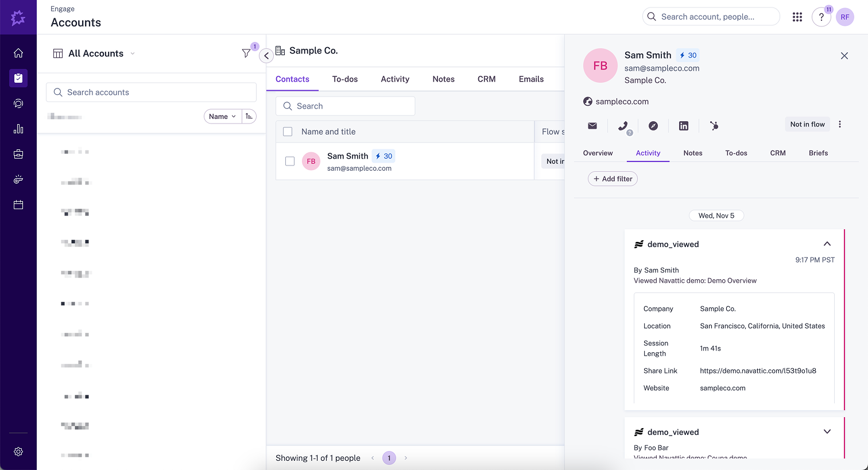Expand the second demo_viewed activity card

827,432
